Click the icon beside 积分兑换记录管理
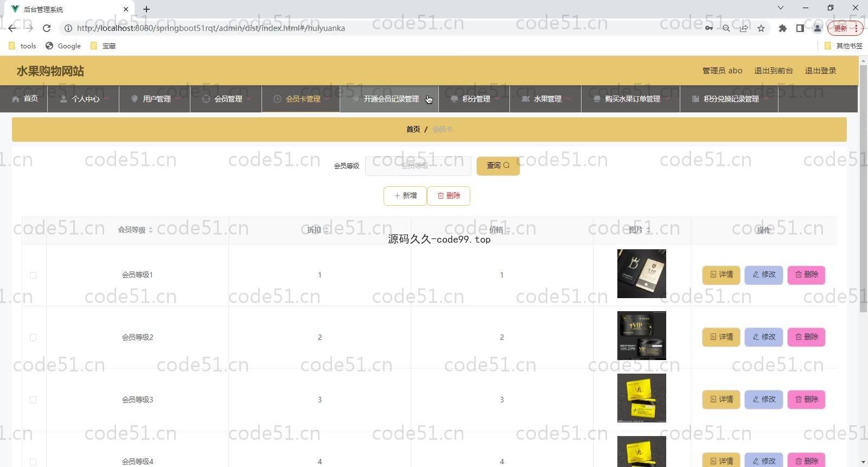Viewport: 868px width, 467px height. click(x=695, y=99)
